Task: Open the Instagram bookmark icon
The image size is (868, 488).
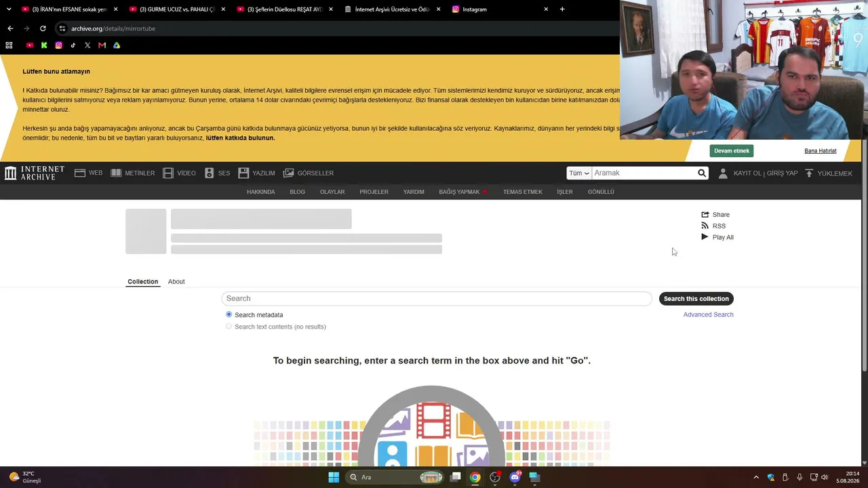Action: pyautogui.click(x=59, y=45)
